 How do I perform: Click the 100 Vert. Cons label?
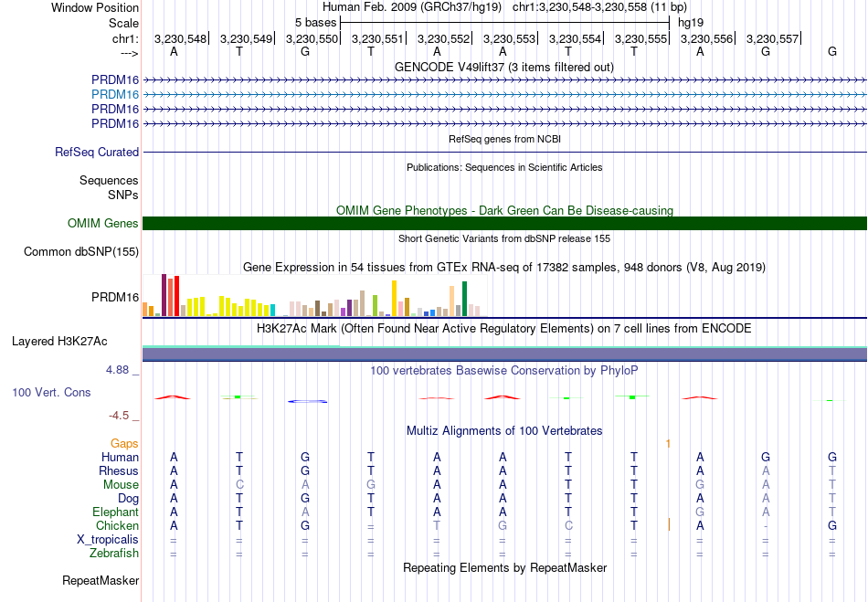click(51, 392)
